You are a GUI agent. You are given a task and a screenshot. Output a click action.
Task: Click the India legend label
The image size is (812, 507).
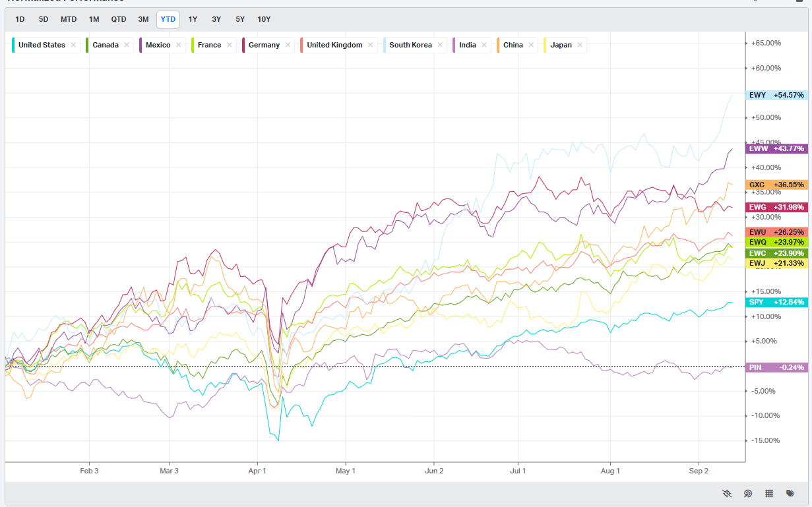click(x=468, y=45)
